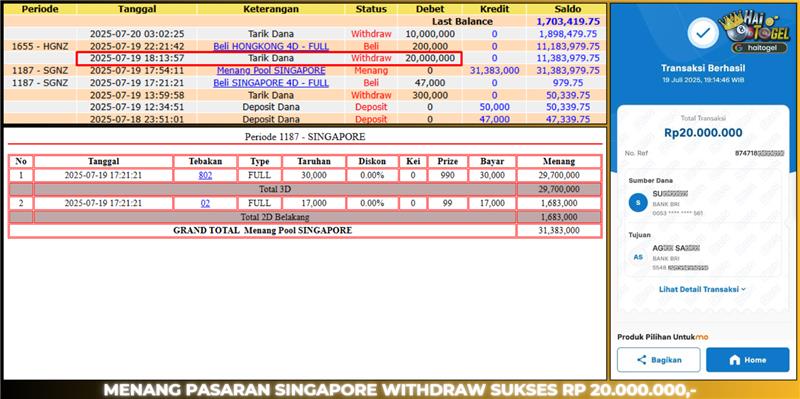Click the Rp20.000.000 total amount

point(703,133)
